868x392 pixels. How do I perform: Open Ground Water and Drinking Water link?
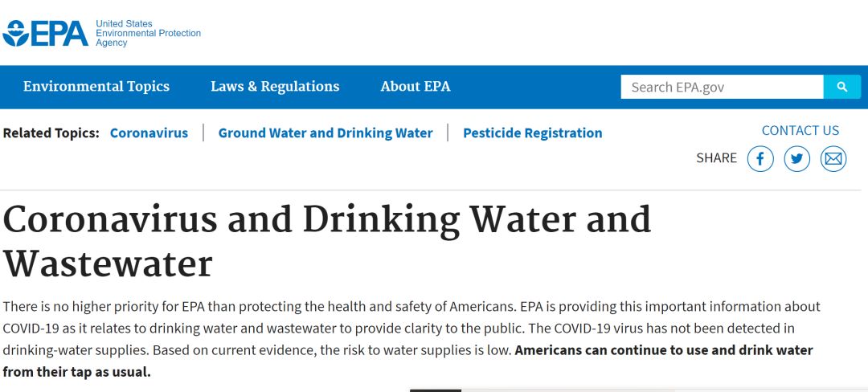coord(325,133)
